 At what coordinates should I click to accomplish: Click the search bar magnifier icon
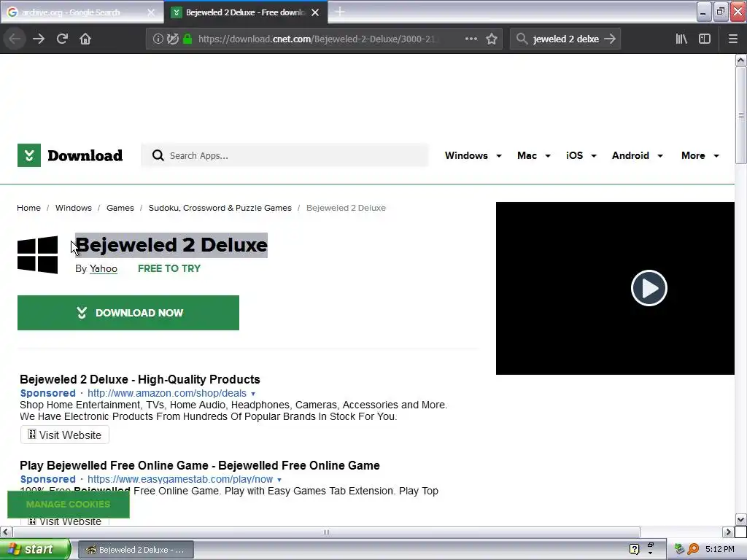point(522,39)
